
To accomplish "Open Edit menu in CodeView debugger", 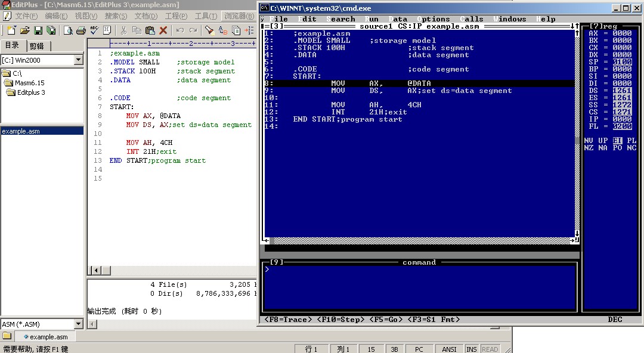I will (x=307, y=19).
